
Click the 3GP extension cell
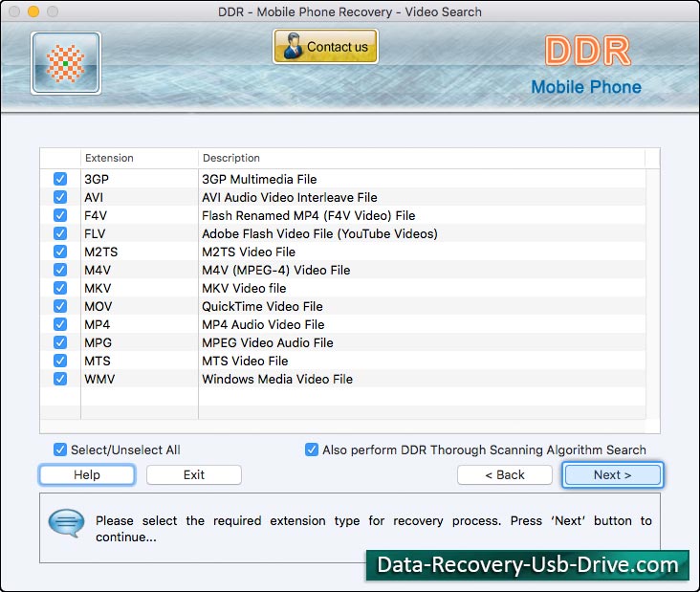(140, 179)
